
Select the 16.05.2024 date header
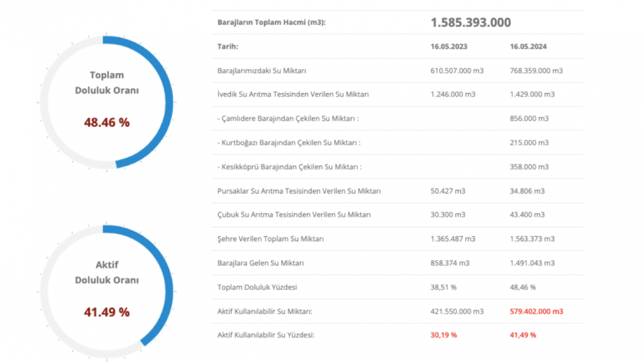click(x=528, y=47)
